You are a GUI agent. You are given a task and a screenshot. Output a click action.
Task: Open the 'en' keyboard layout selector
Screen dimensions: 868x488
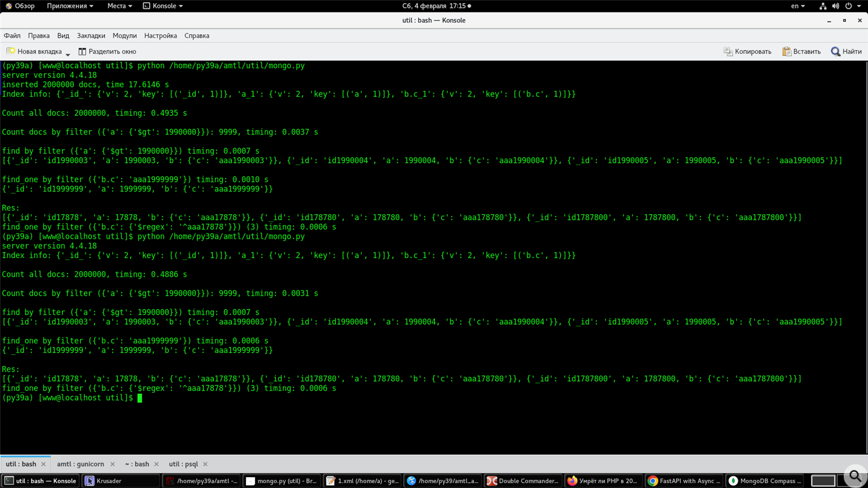[797, 6]
